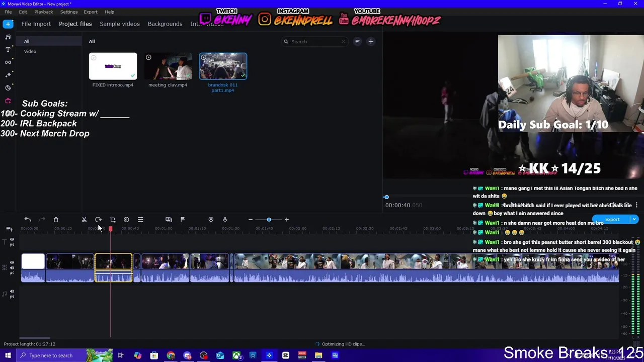
Task: Open the Effects magic wand sidebar icon
Action: coord(8,74)
